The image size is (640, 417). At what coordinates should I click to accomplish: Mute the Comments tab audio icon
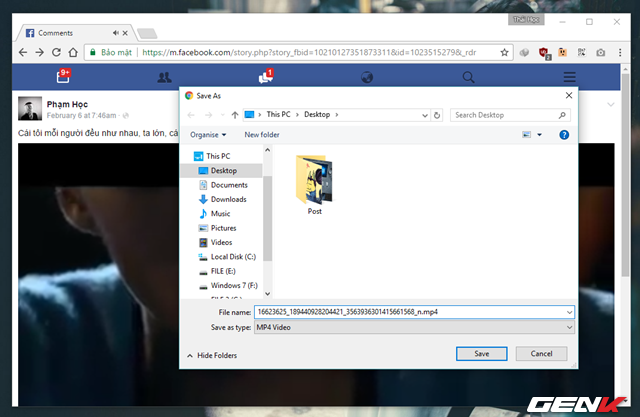(116, 33)
